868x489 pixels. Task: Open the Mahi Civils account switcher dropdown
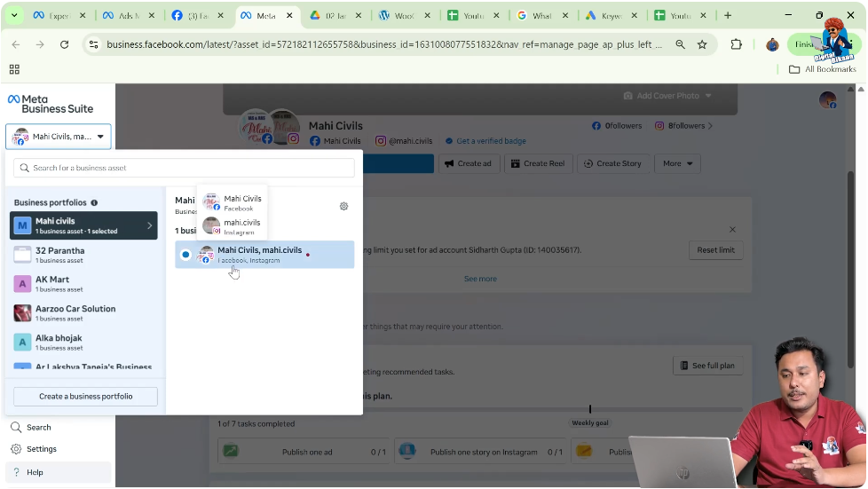[58, 137]
